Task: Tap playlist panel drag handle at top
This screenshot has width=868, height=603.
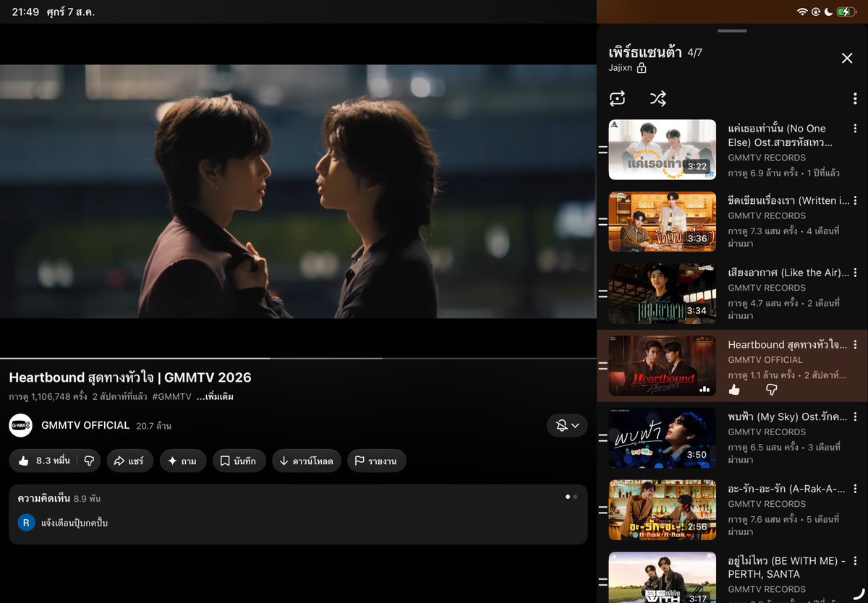Action: [732, 30]
